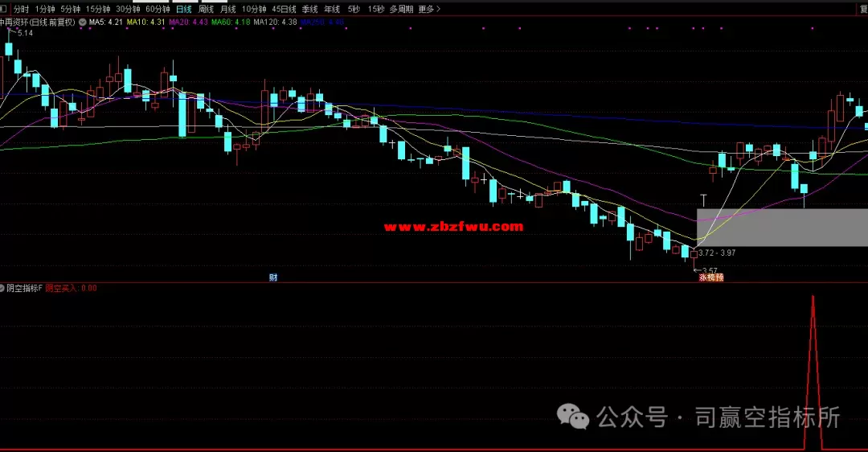
Task: Open the 阴空指标F indicator settings icon
Action: (x=2, y=288)
